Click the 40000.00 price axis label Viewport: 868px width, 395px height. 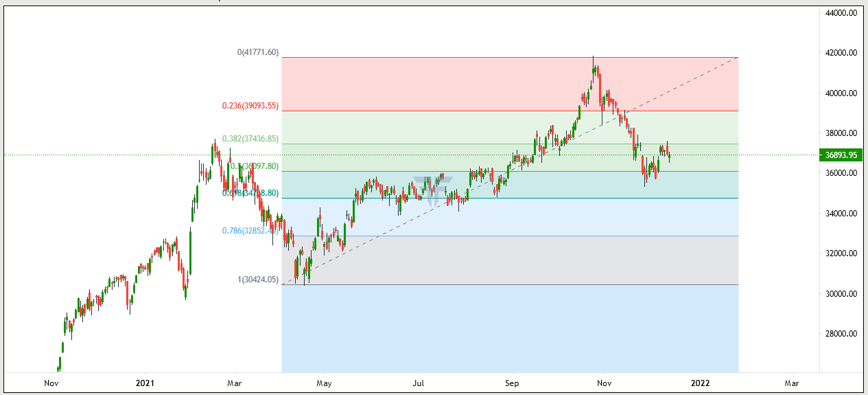pos(840,93)
